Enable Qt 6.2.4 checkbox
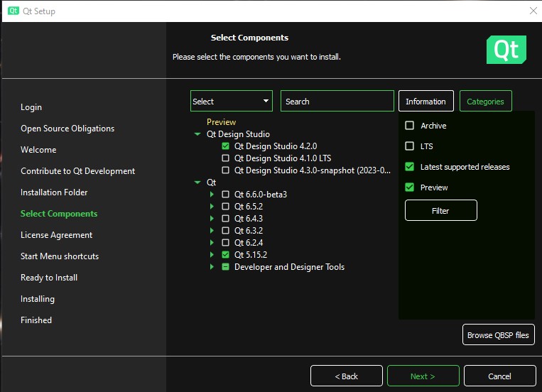Image resolution: width=542 pixels, height=392 pixels. (x=225, y=243)
